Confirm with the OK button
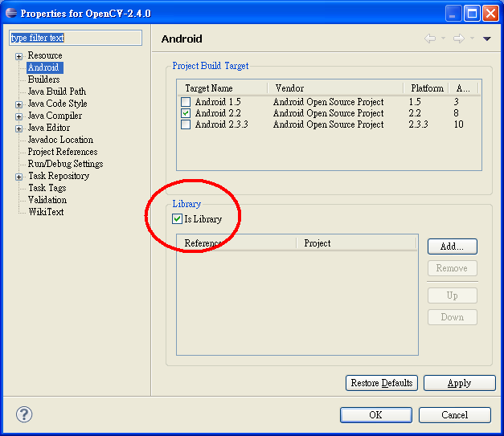The width and height of the screenshot is (504, 436). (375, 415)
